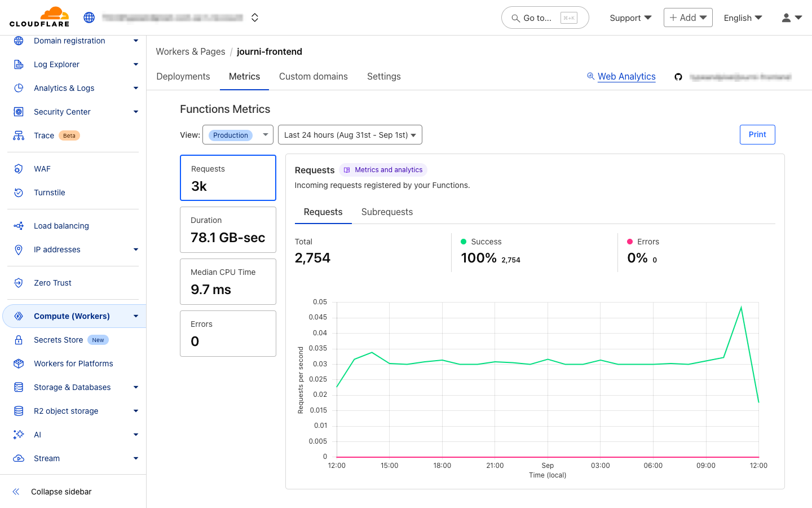Click the R2 object storage icon
Viewport: 812px width, 508px height.
[x=19, y=411]
